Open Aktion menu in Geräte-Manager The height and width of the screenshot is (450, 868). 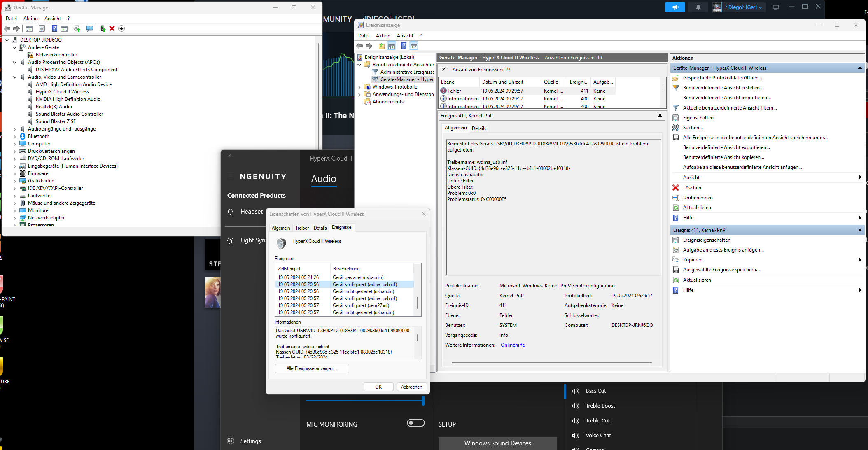tap(30, 19)
